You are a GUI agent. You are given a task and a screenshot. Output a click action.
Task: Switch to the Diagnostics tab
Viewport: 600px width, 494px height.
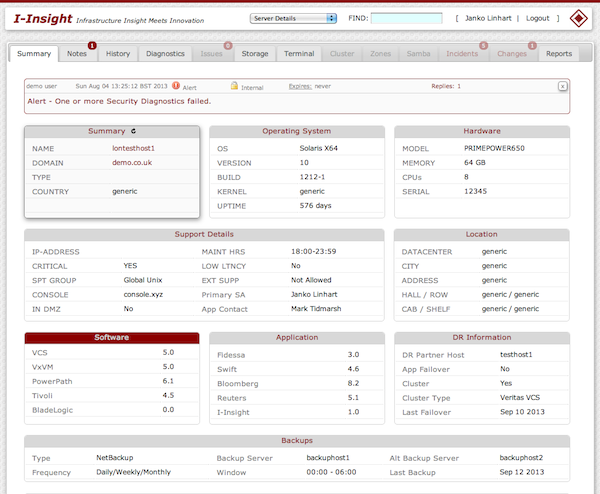tap(165, 54)
